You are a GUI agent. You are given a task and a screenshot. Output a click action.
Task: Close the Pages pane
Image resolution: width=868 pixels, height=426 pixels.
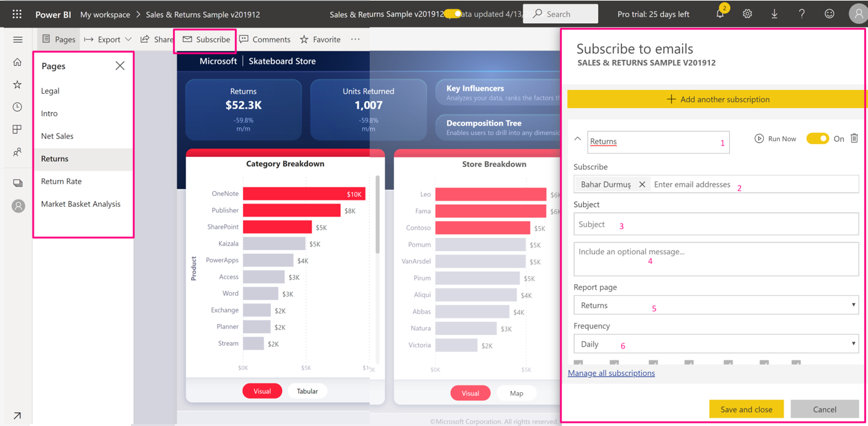coord(120,66)
